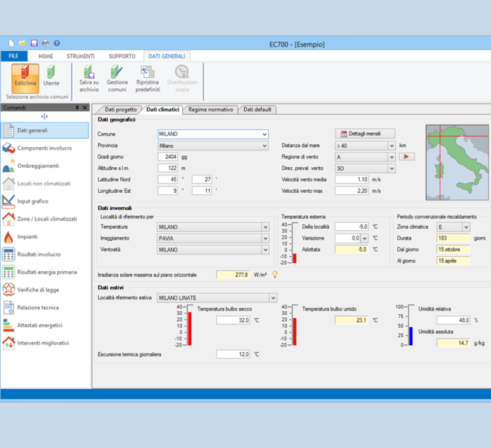
Task: Open Gestione comuni tool
Action: coord(117,79)
